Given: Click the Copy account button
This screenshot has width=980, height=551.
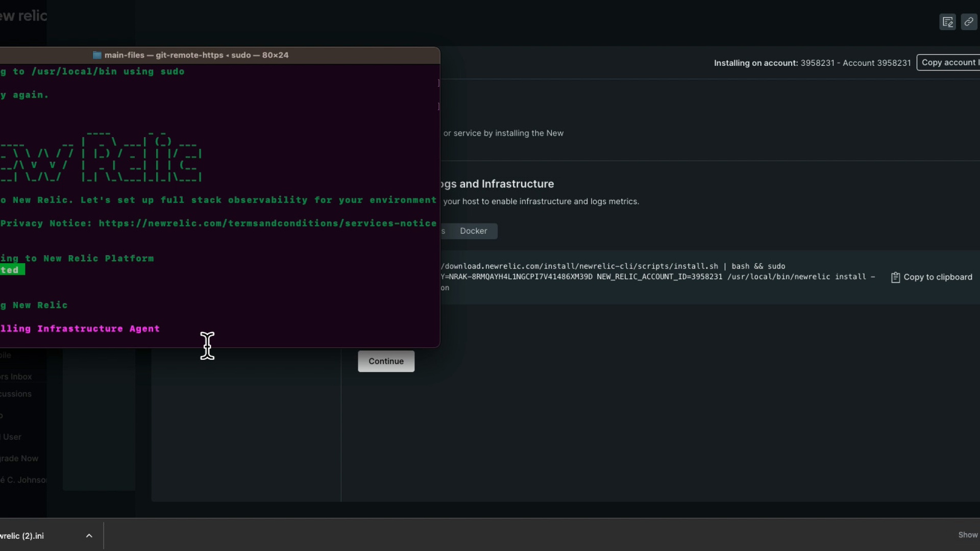Looking at the screenshot, I should coord(948,62).
